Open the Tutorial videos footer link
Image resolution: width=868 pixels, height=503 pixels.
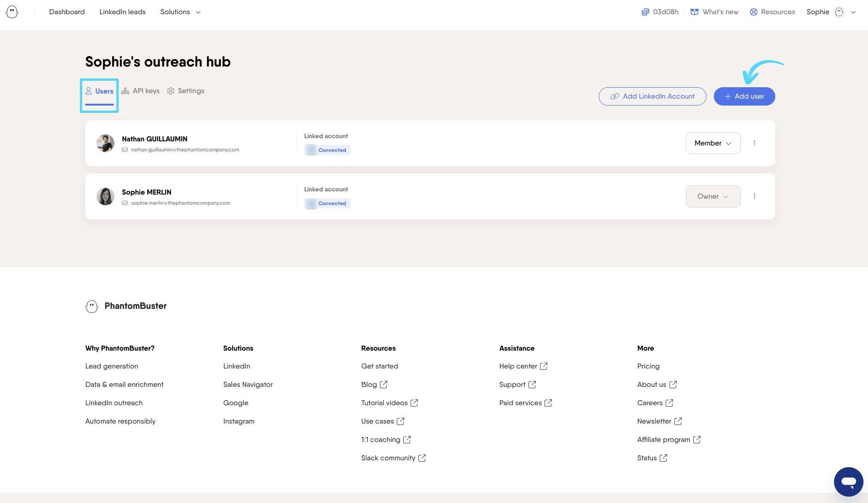389,403
